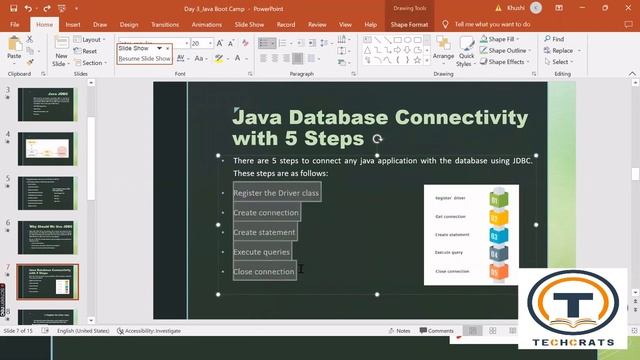Clear all formatting icon in Font group
This screenshot has height=360, width=640.
(245, 43)
